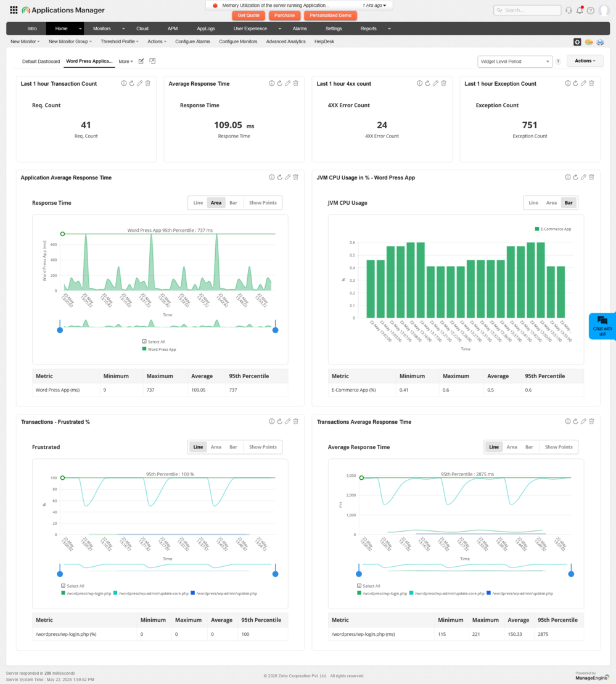Click the Purchase button
616x684 pixels.
tap(284, 15)
